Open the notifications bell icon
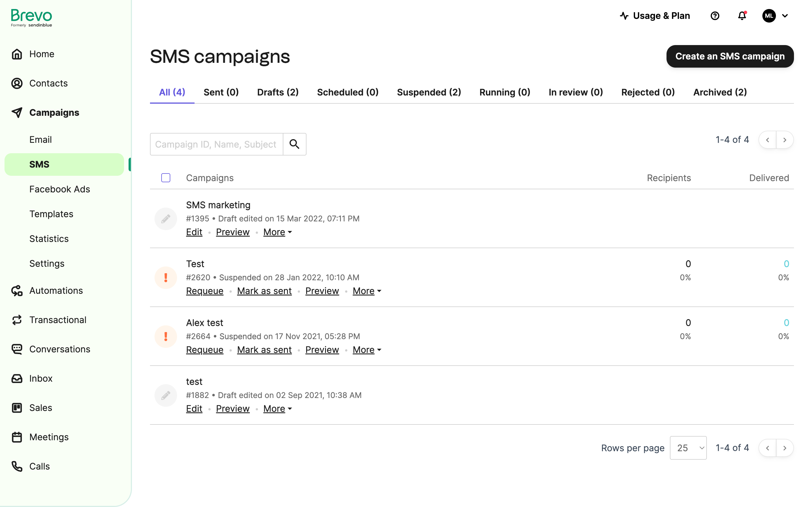The width and height of the screenshot is (812, 507). [x=742, y=16]
